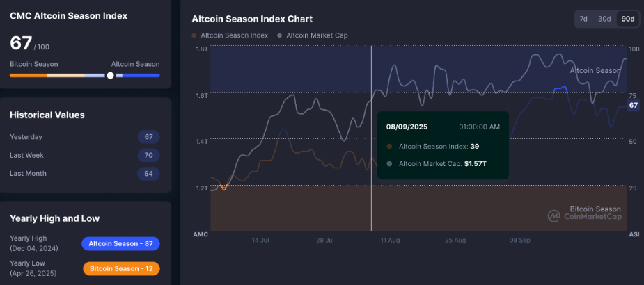644x285 pixels.
Task: Select the 30d time range tab
Action: [x=604, y=19]
